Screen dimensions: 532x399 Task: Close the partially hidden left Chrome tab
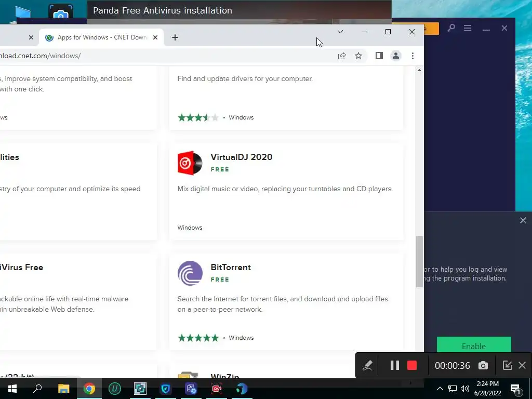coord(31,37)
